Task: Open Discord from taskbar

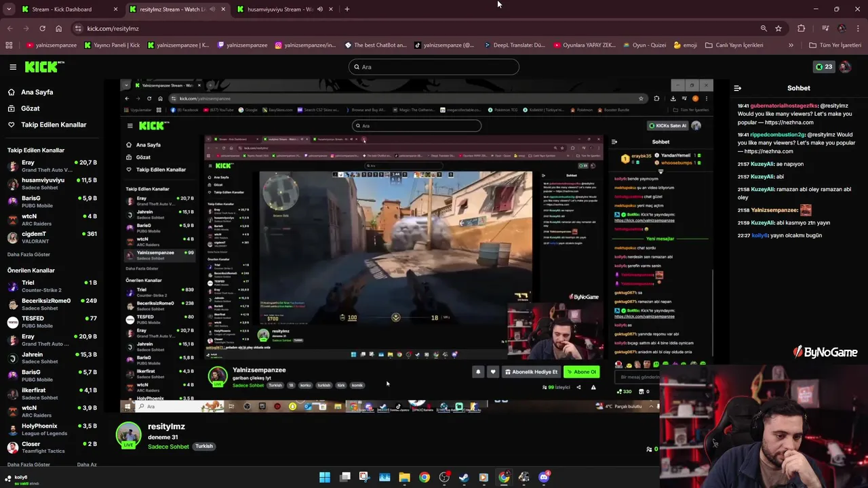Action: coord(544,477)
